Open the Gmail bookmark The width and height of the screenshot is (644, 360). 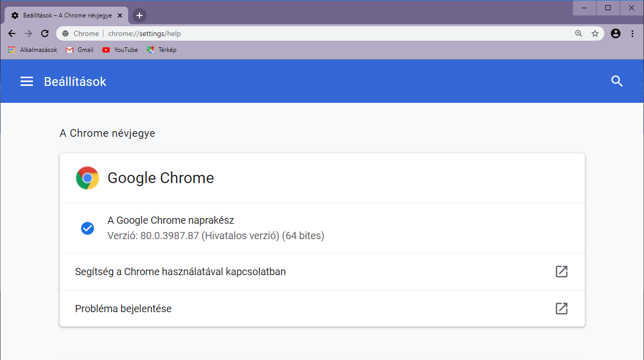(80, 50)
